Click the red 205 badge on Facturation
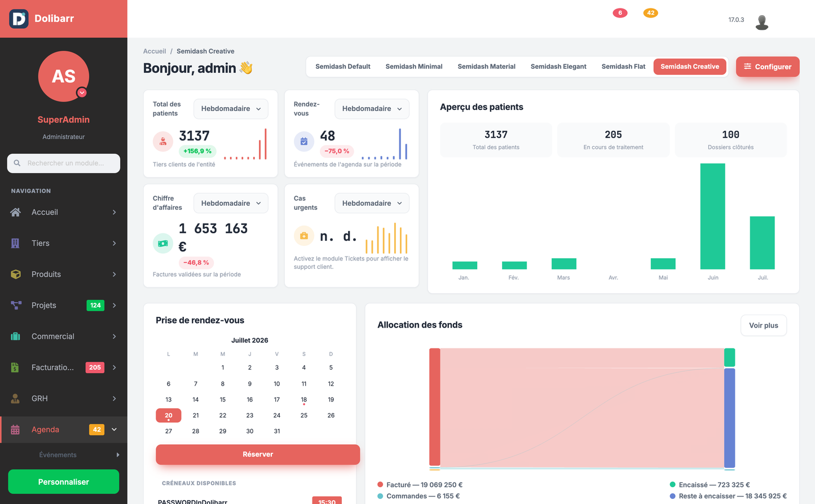 coord(95,368)
